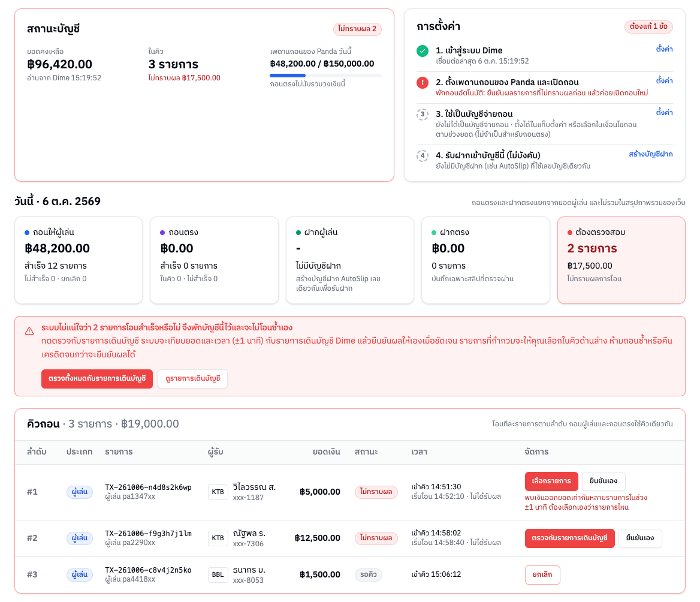Click ยืนยันเอง for transaction TX-261006-f9g3h7j1lm
The image size is (700, 602).
click(640, 538)
